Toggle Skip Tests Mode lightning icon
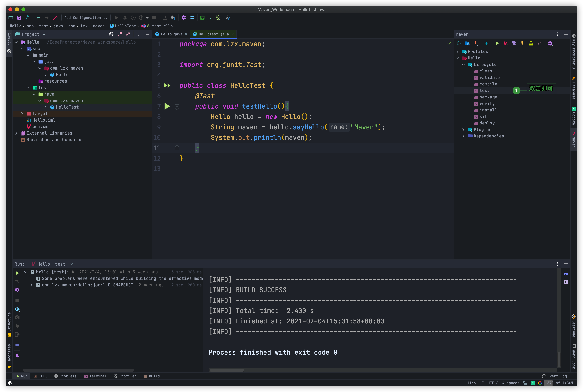583x392 pixels. [522, 43]
